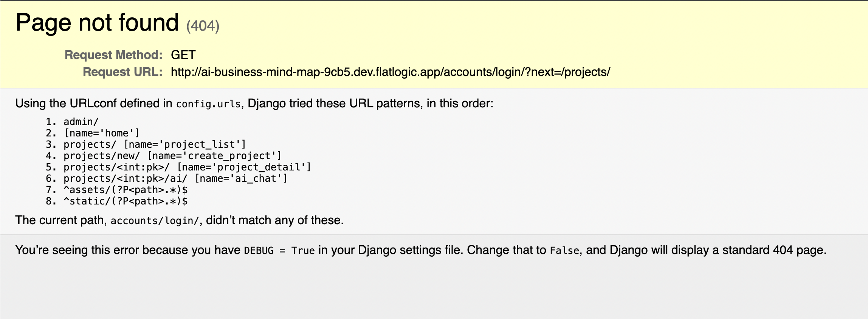
Task: Click the ^assets/ regex pattern line
Action: (x=126, y=190)
